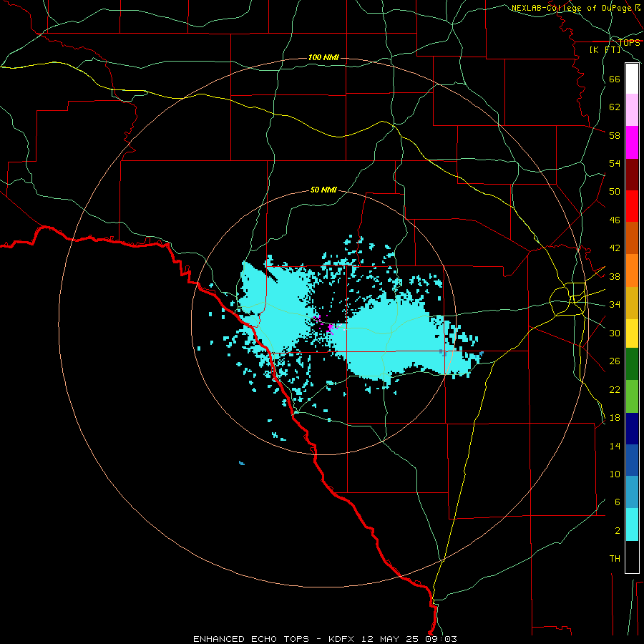Select the magenta swatch in the color scale
This screenshot has height=644, width=644.
click(632, 142)
